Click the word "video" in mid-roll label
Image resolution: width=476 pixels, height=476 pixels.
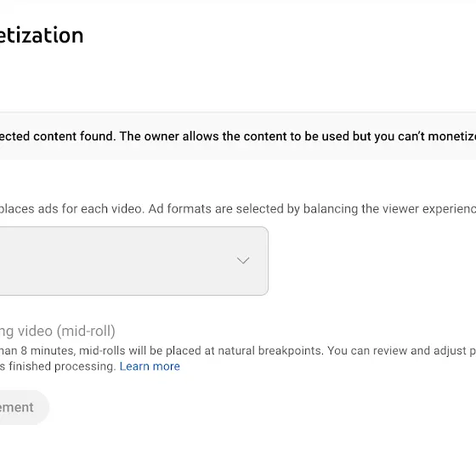[35, 331]
